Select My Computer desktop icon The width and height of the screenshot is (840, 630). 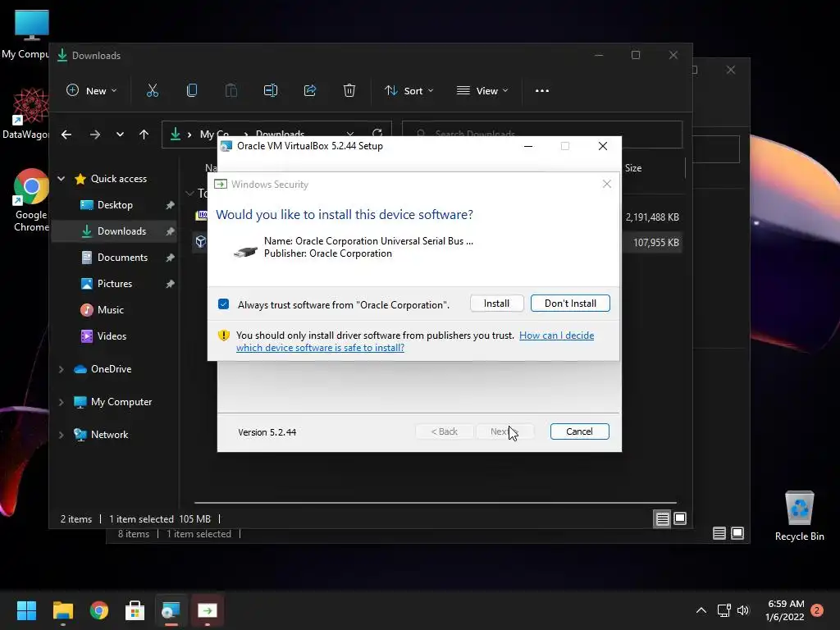[25, 34]
